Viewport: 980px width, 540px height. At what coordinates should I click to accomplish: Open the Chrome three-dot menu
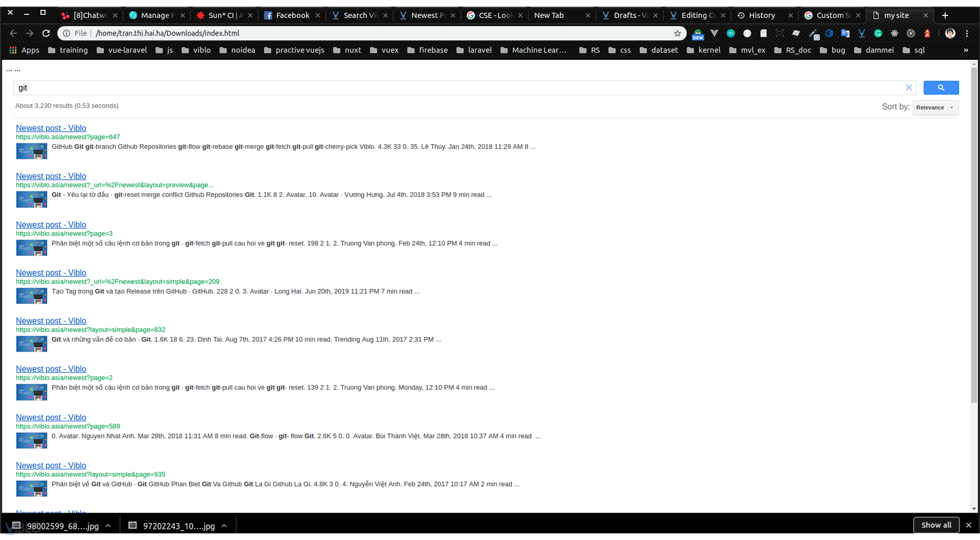click(x=967, y=33)
